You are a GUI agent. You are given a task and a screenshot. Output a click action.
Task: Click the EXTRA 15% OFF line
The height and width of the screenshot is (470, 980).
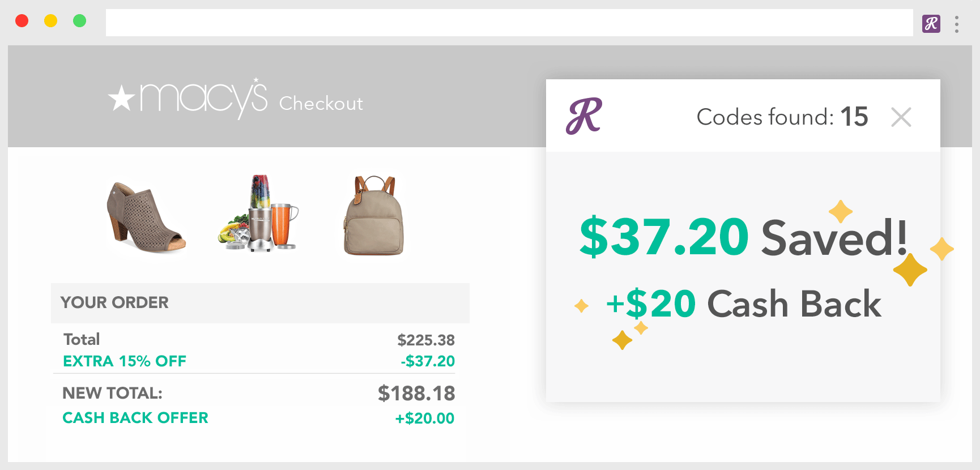tap(259, 361)
